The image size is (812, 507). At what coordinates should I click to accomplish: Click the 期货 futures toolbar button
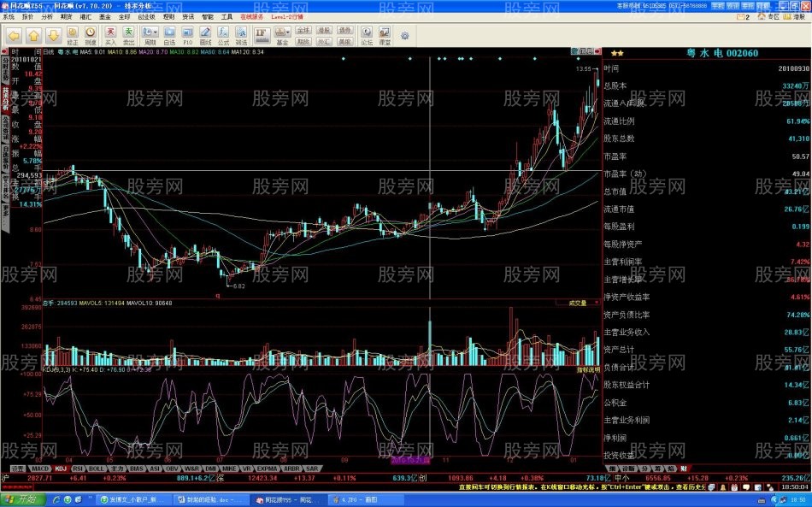pos(303,41)
